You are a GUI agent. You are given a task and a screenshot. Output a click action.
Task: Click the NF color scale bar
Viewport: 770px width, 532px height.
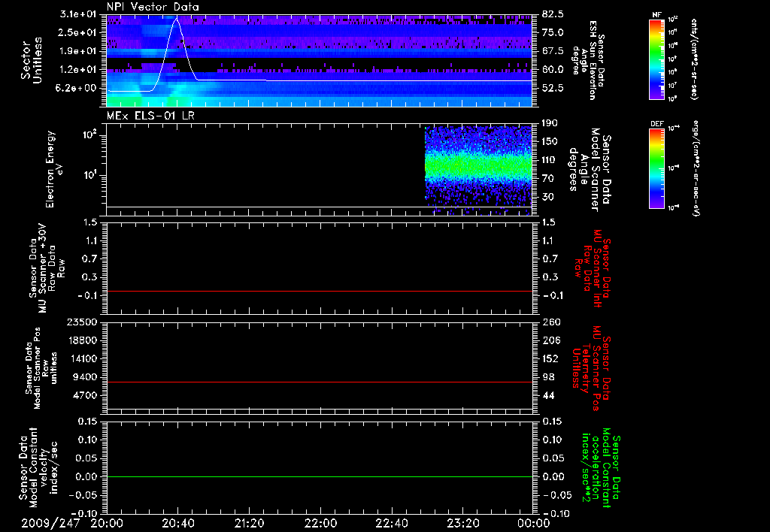coord(657,59)
